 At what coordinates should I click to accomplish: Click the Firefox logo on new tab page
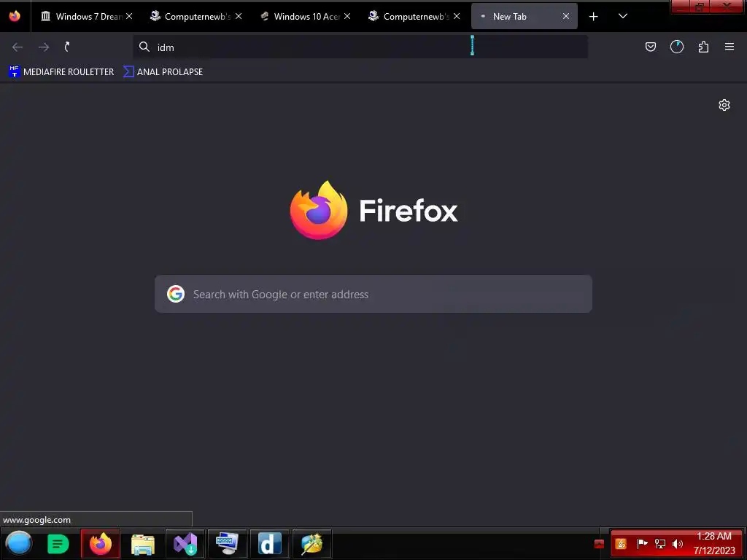coord(374,210)
